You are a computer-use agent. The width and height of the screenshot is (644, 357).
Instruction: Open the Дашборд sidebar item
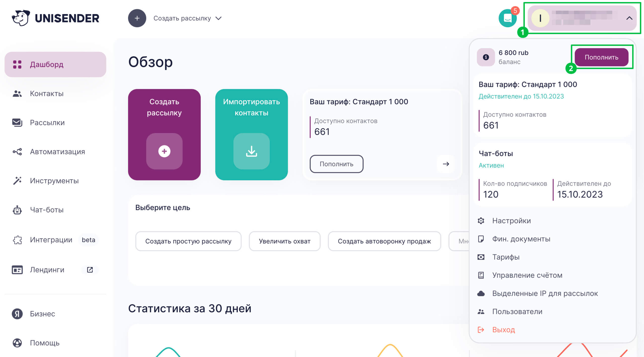pyautogui.click(x=55, y=64)
